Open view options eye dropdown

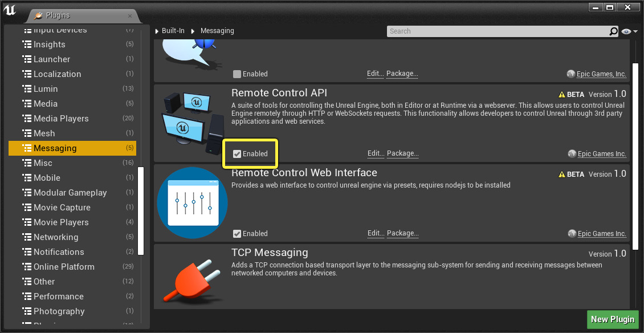pyautogui.click(x=628, y=31)
